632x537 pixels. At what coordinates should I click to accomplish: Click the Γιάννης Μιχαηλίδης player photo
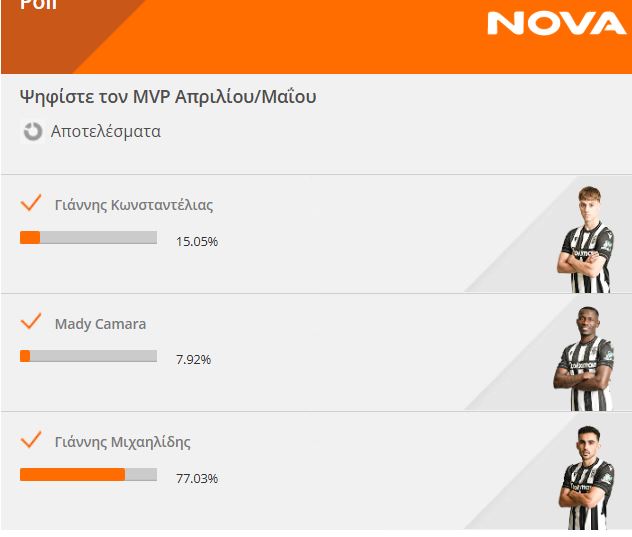click(586, 478)
